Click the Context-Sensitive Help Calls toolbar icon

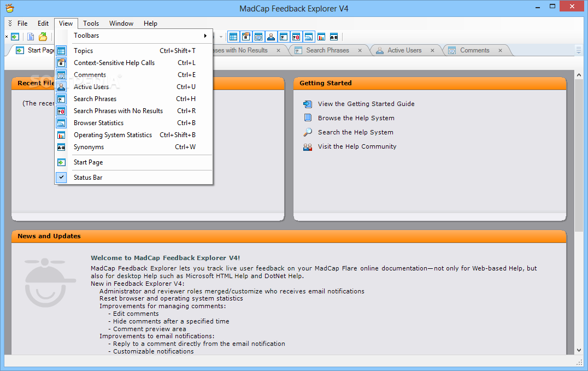point(246,37)
